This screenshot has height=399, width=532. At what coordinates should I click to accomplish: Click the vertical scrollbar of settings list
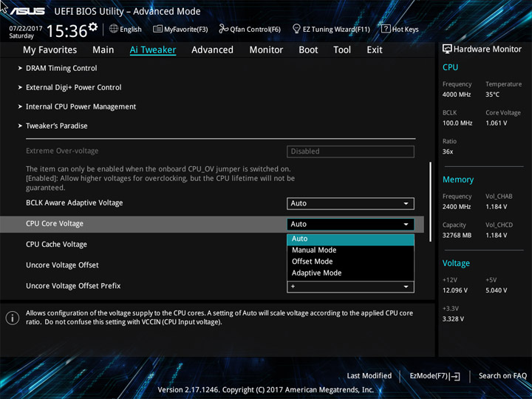[x=431, y=202]
